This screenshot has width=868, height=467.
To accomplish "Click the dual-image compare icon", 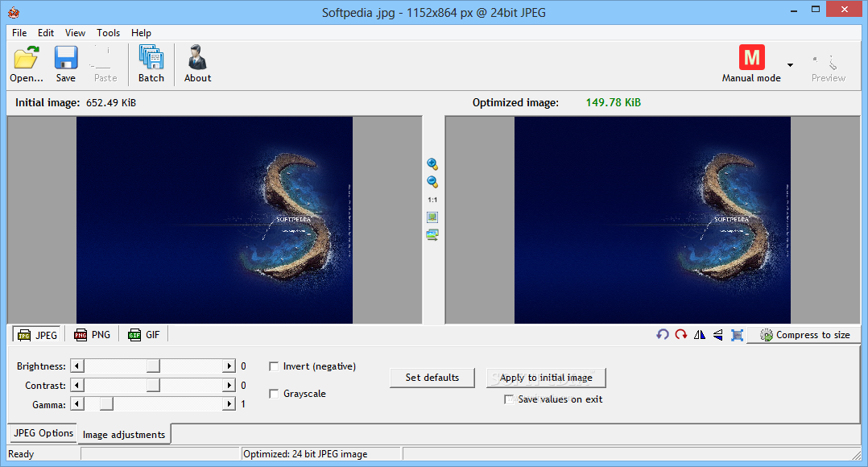I will click(x=432, y=234).
